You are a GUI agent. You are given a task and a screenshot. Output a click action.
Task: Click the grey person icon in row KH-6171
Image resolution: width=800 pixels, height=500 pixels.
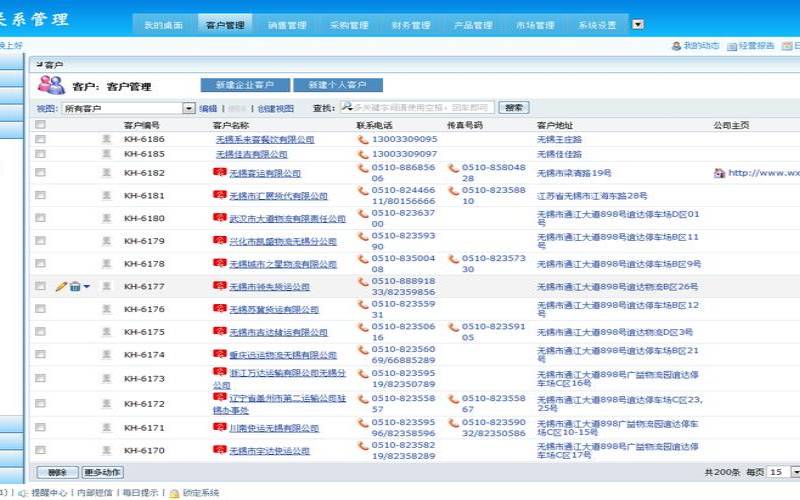point(106,427)
